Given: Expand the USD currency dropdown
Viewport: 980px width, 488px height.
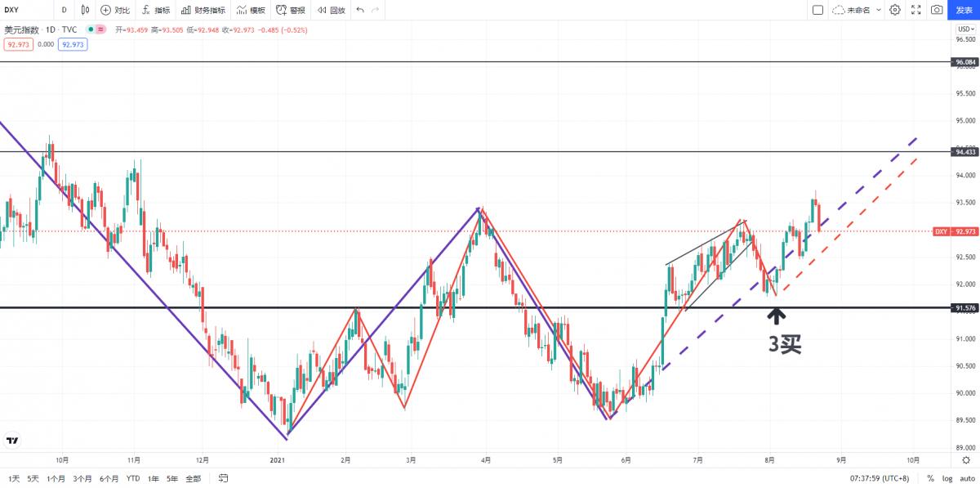Looking at the screenshot, I should pyautogui.click(x=964, y=29).
